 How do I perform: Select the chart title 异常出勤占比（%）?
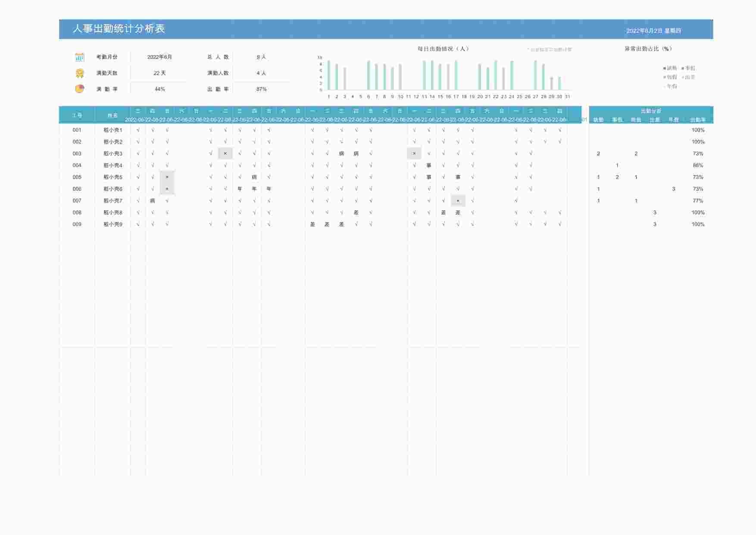[x=648, y=49]
